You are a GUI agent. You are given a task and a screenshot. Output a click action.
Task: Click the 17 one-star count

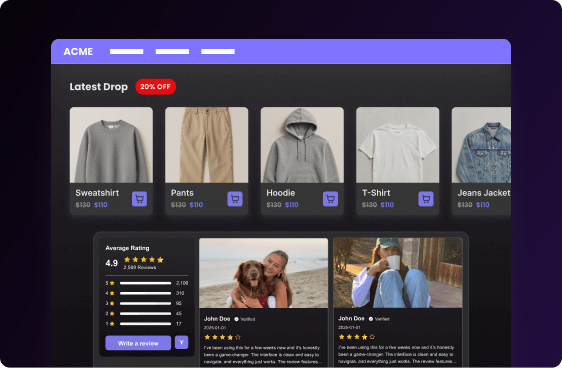tap(179, 324)
